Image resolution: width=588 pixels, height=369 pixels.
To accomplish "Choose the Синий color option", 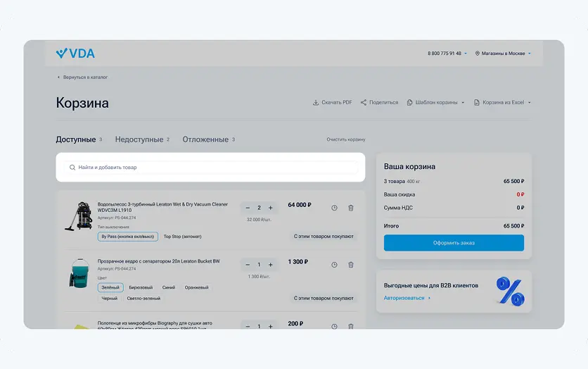I will pos(168,287).
